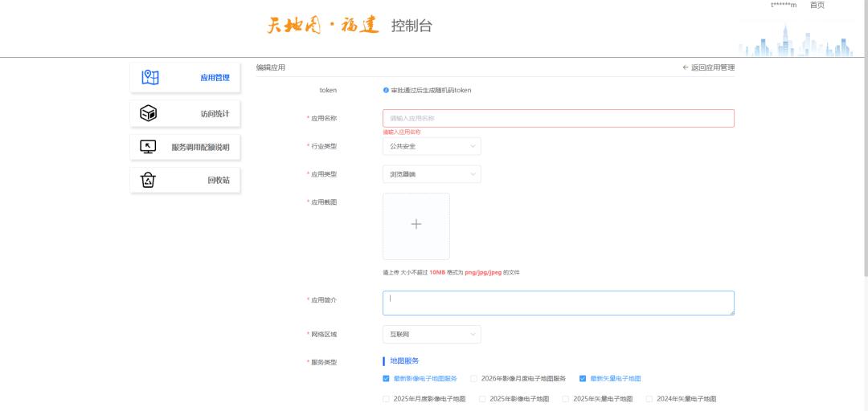Uncheck 最新影像电子地图服务 checkbox
The width and height of the screenshot is (868, 411).
[386, 379]
